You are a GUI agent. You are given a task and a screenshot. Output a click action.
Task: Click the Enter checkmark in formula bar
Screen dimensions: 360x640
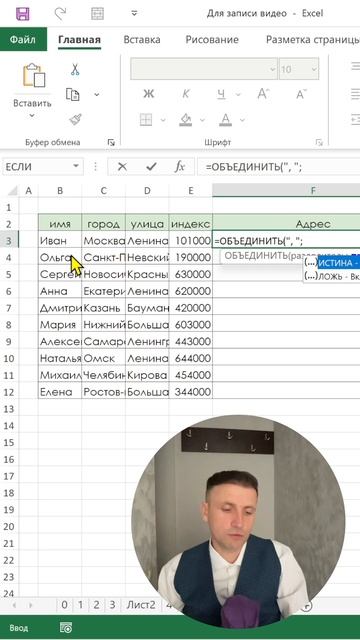click(x=151, y=167)
